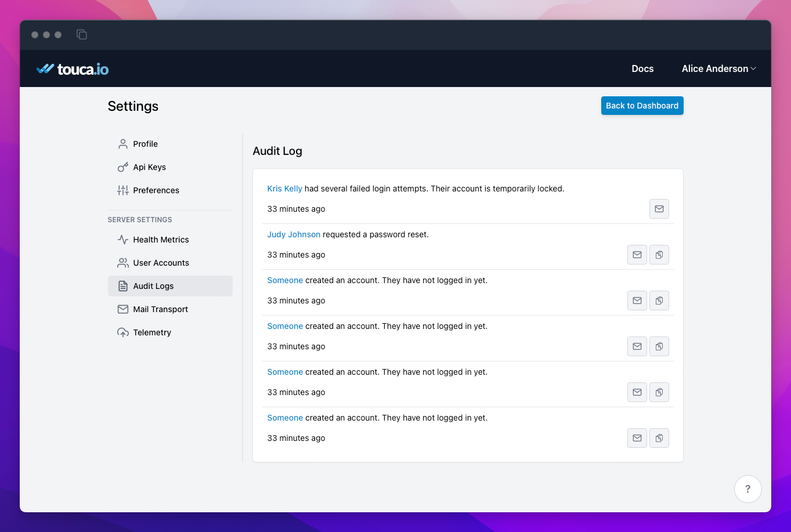791x532 pixels.
Task: Click the Settings page title
Action: 133,106
